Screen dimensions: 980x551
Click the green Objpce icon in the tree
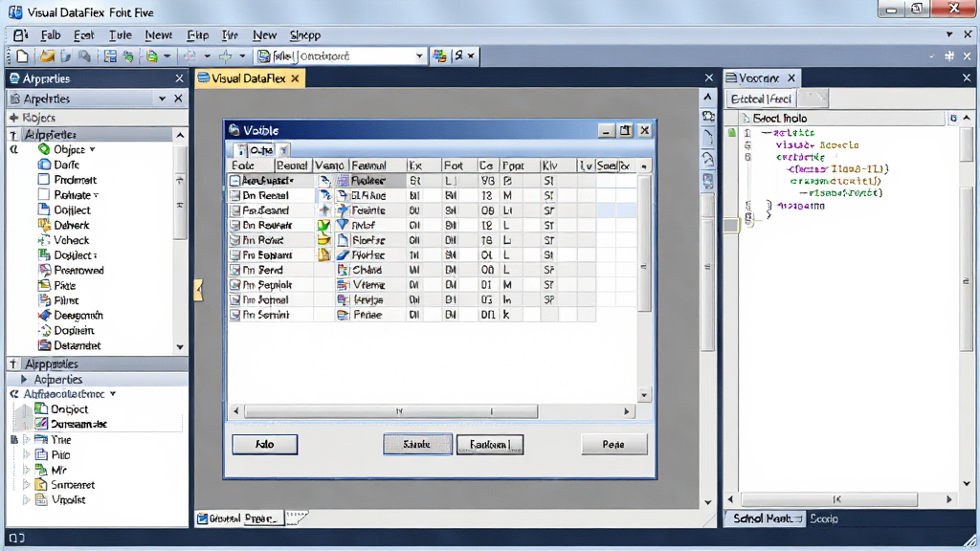coord(44,149)
